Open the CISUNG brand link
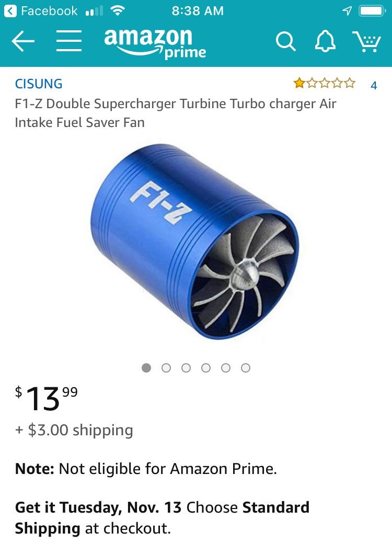392x544 pixels. (39, 84)
